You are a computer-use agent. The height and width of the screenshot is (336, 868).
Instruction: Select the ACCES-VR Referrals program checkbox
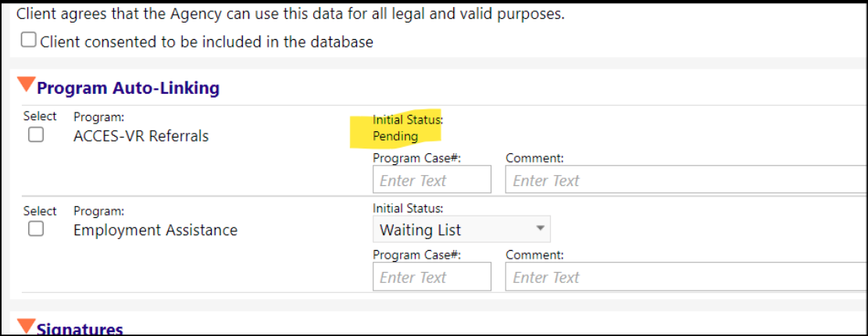click(36, 134)
